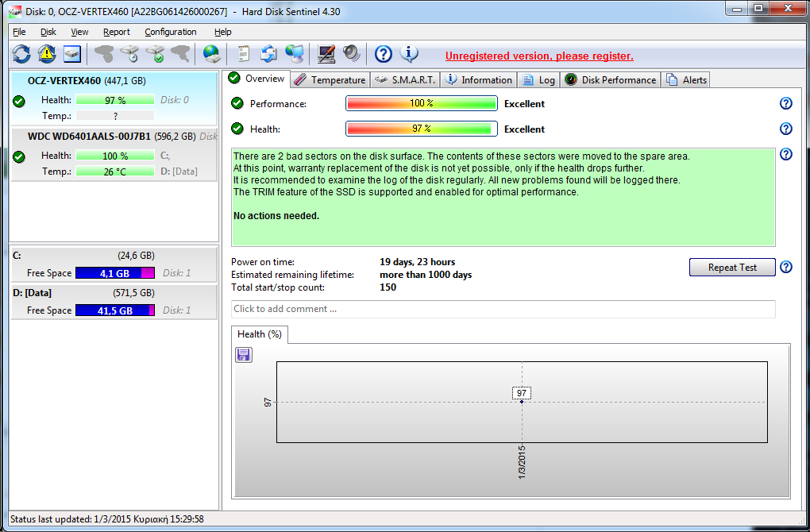Click the disk with clock test icon
Image resolution: width=810 pixels, height=532 pixels.
(129, 54)
